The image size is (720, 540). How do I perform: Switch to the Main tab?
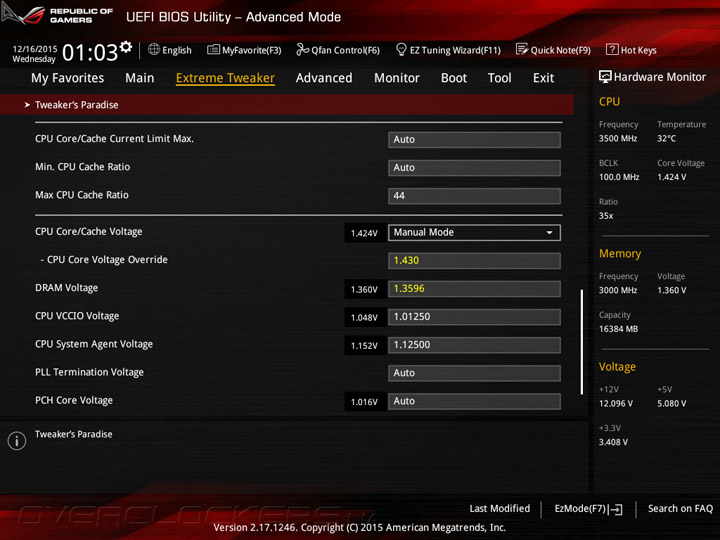140,78
